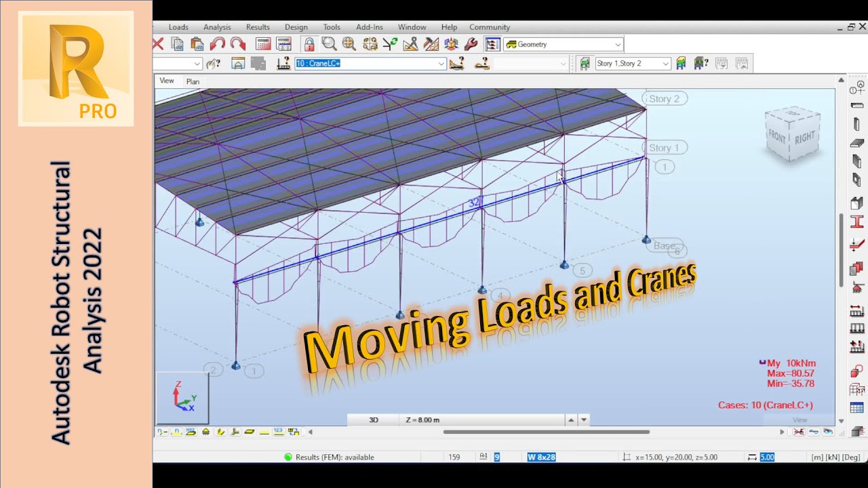Click the FRONT RIGHT view cube
This screenshot has width=868, height=488.
coord(792,135)
